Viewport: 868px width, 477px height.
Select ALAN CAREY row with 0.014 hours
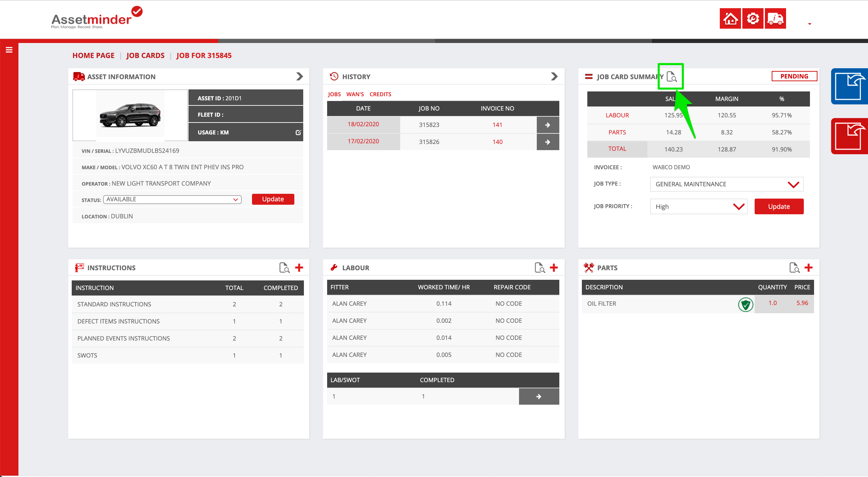(443, 338)
